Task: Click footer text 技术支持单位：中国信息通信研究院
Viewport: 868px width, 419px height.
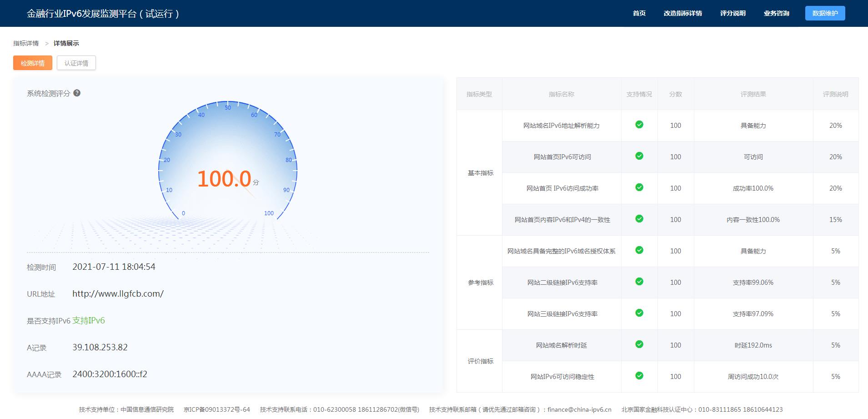Action: coord(126,409)
